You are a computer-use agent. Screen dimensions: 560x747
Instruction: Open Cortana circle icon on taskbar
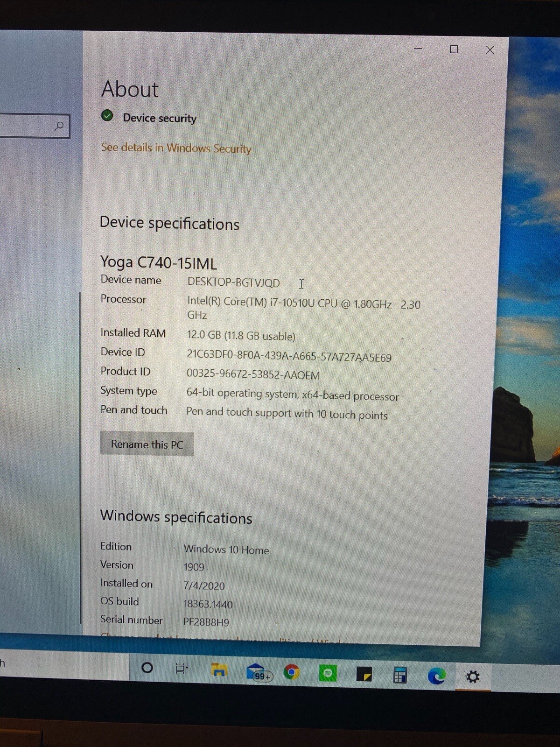(147, 668)
